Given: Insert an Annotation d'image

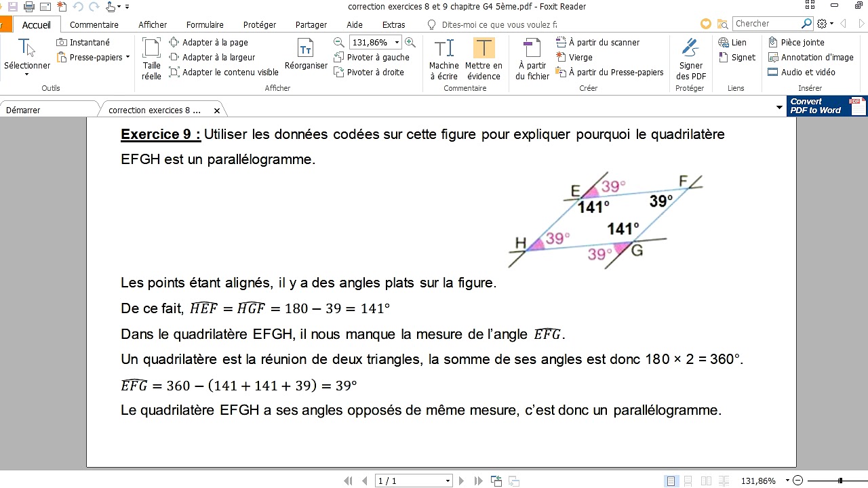Looking at the screenshot, I should coord(810,58).
